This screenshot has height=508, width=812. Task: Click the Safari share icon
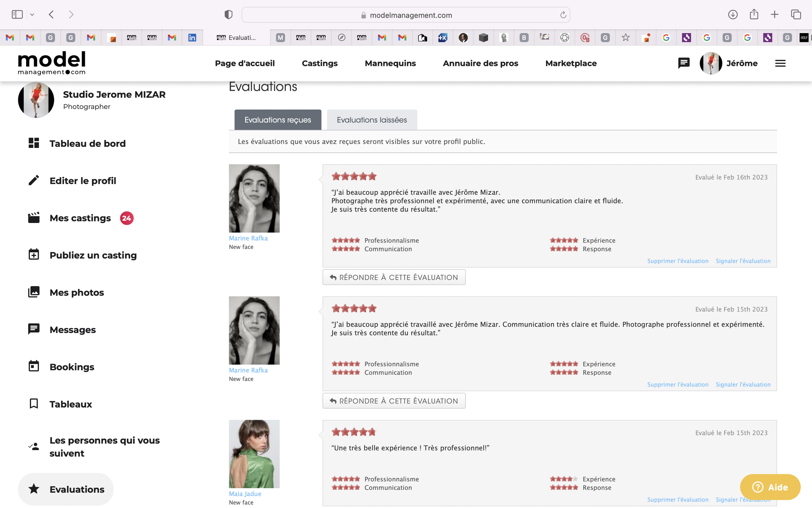click(x=754, y=14)
